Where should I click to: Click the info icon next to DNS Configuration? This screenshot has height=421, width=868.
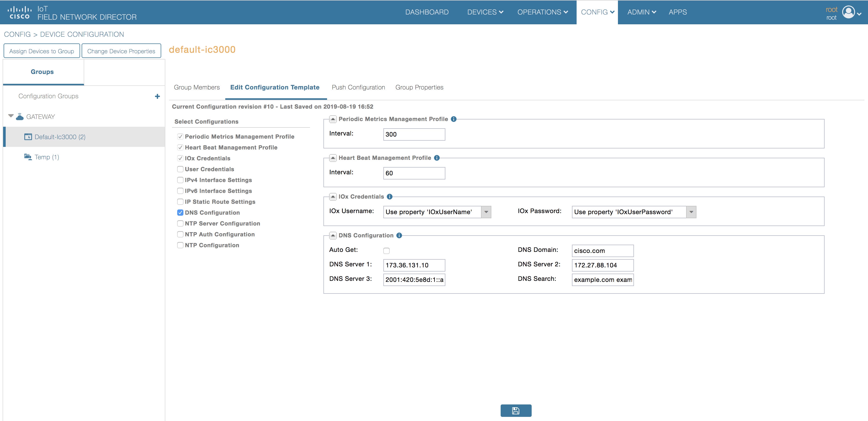399,236
